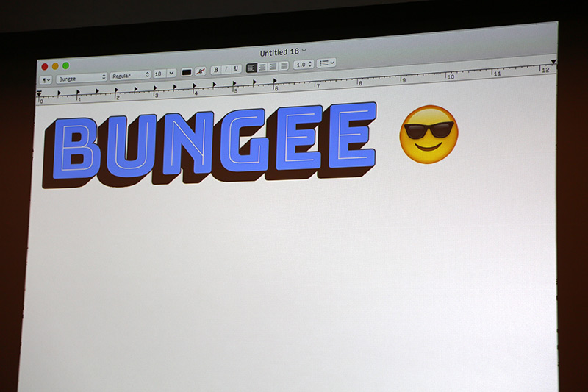Open the Bungee font family dropdown
588x392 pixels.
click(x=82, y=78)
